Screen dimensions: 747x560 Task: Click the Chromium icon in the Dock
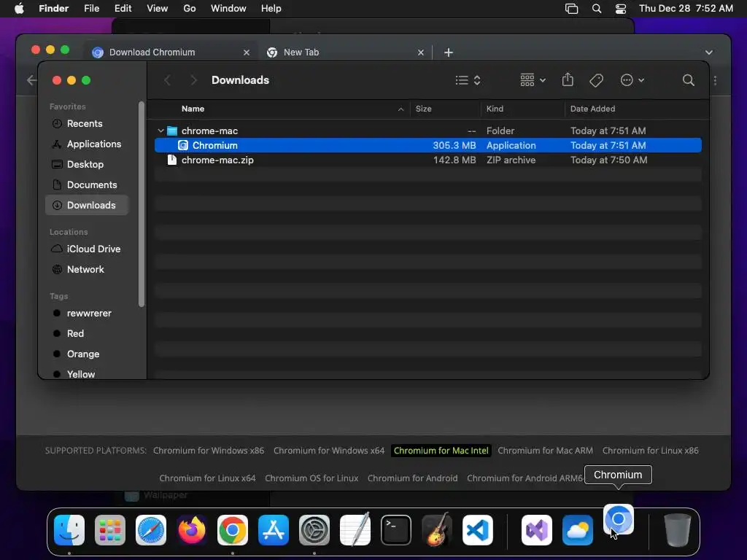coord(619,519)
